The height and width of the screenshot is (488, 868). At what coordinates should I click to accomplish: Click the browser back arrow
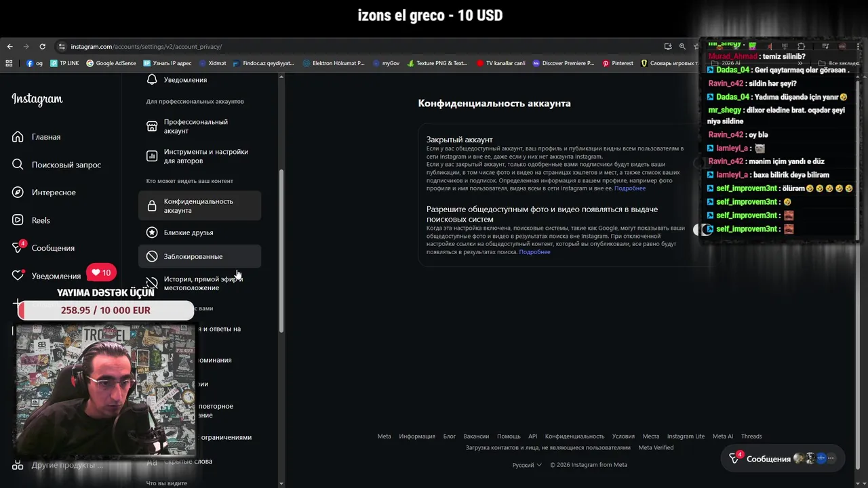click(x=9, y=47)
